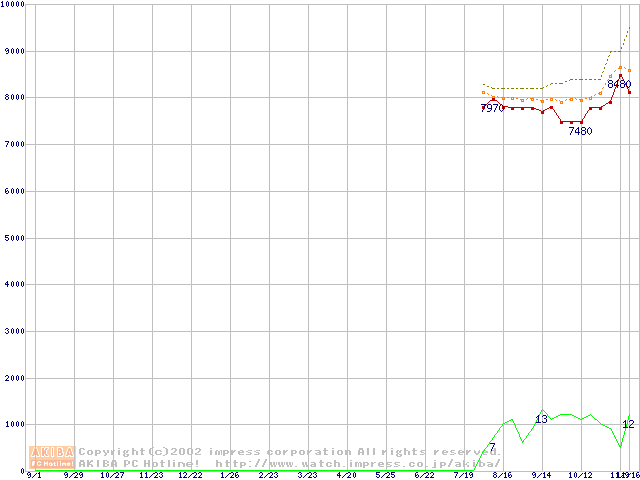Click the green line's 7 label
The height and width of the screenshot is (480, 640).
(x=492, y=446)
